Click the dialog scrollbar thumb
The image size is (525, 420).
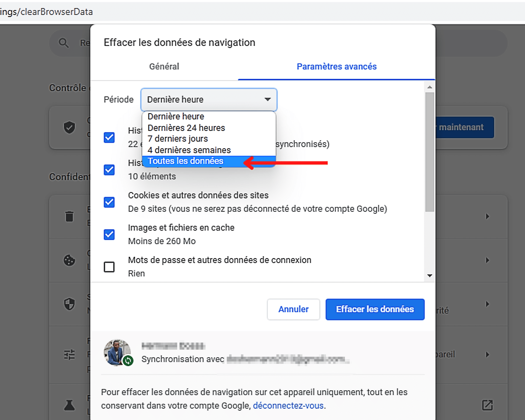[430, 152]
